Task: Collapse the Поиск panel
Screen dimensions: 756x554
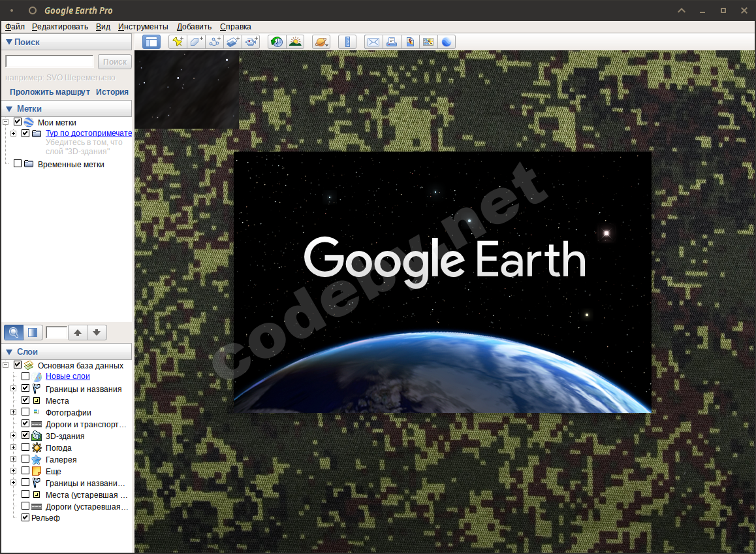Action: 9,42
